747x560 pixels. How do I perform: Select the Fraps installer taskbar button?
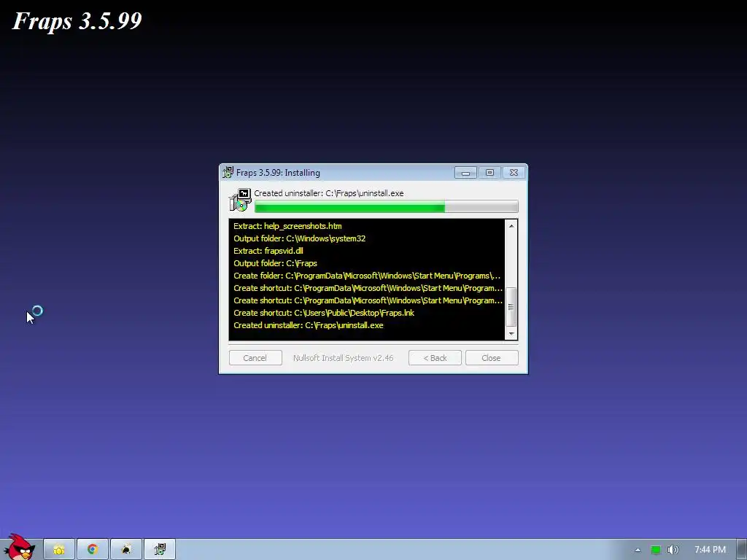[x=160, y=550]
